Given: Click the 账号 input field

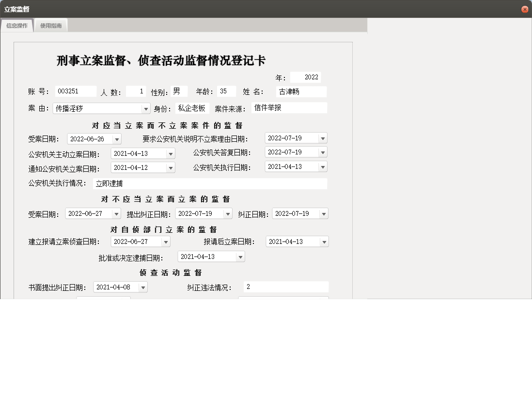Looking at the screenshot, I should [x=76, y=91].
